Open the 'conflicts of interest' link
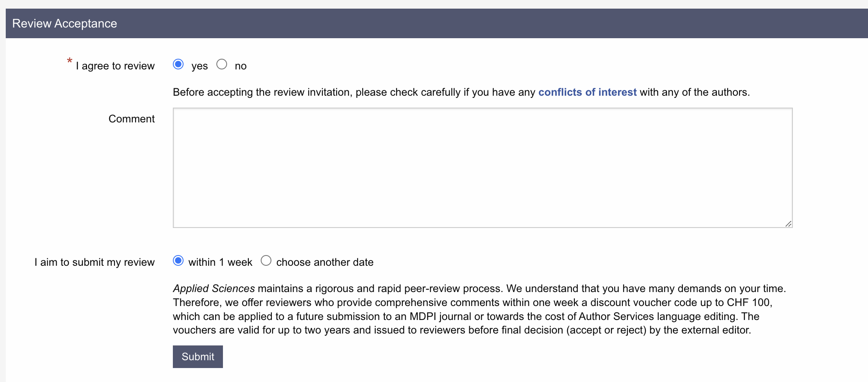The width and height of the screenshot is (868, 382). 587,92
